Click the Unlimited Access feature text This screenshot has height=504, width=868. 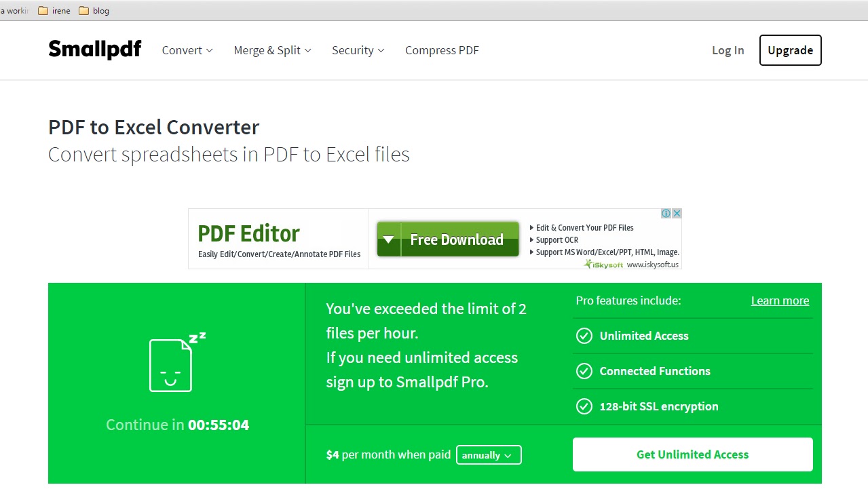coord(644,336)
